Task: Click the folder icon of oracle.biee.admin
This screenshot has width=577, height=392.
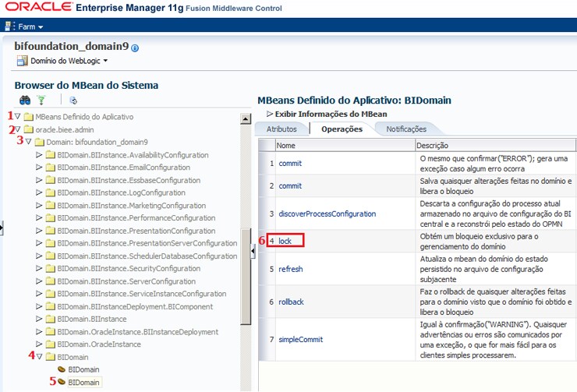Action: coord(28,129)
